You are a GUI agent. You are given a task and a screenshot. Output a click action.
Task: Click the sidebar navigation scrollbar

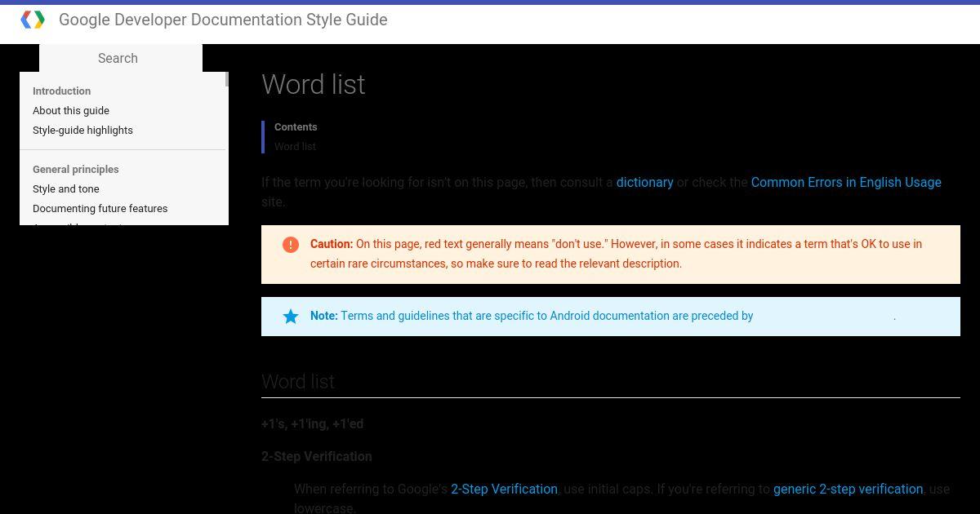(226, 79)
